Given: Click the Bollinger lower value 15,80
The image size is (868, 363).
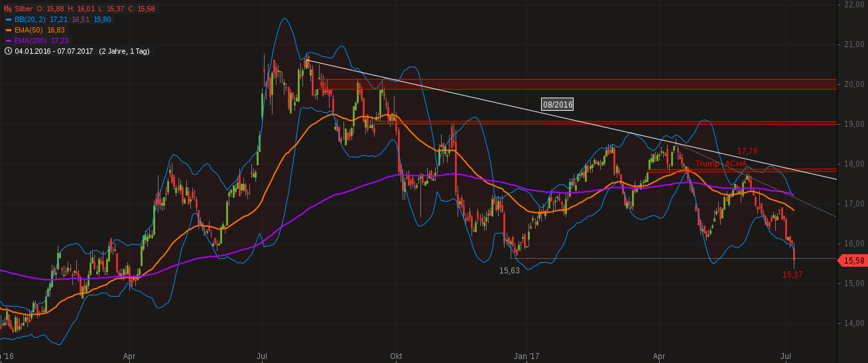Looking at the screenshot, I should click(102, 19).
